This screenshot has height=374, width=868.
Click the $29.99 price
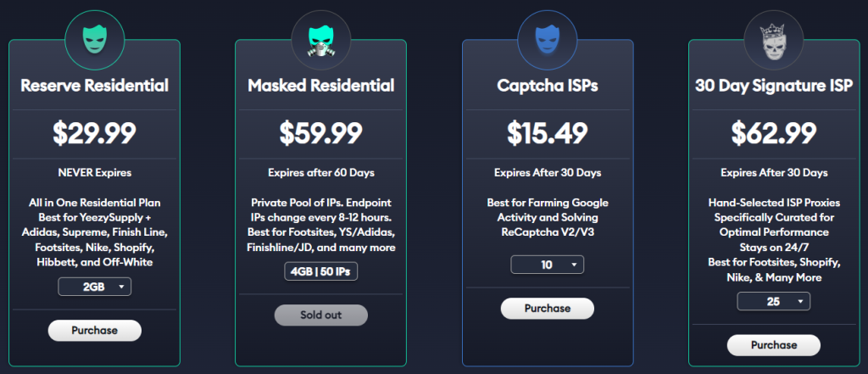95,133
